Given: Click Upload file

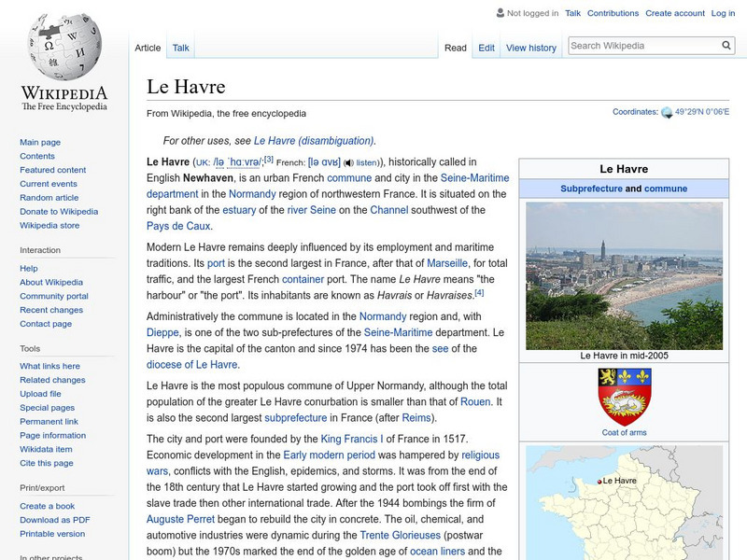Looking at the screenshot, I should pos(40,393).
